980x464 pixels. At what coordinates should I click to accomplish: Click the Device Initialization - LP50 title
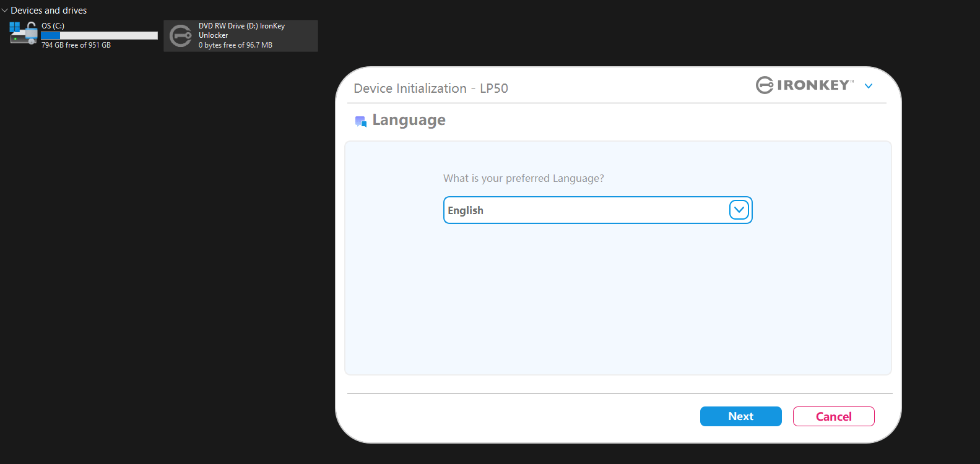click(431, 88)
